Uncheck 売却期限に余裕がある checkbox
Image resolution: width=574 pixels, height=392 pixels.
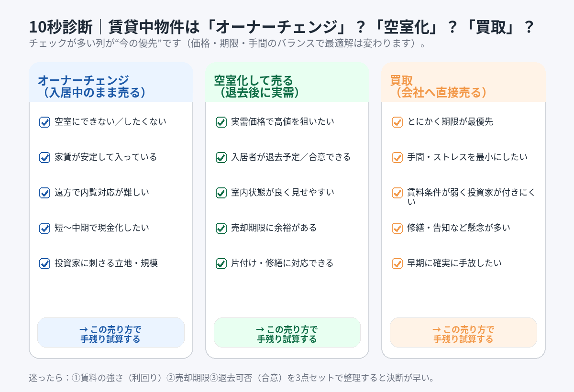(221, 229)
